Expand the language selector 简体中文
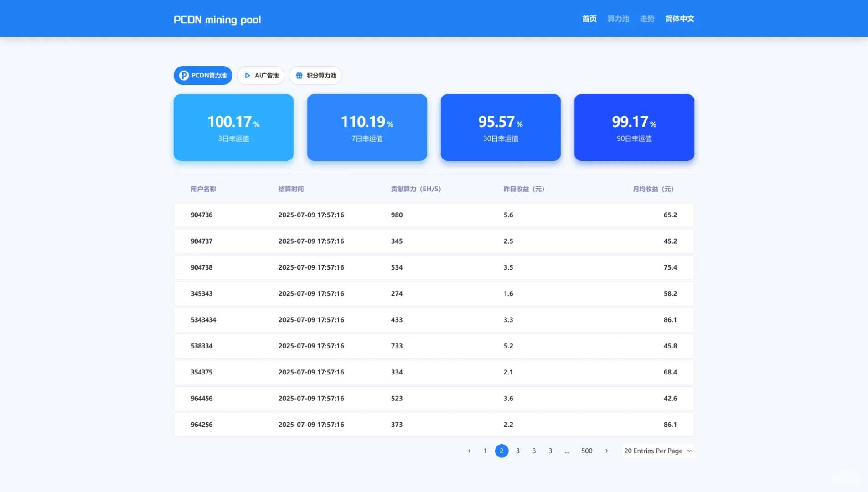This screenshot has height=492, width=868. [679, 19]
